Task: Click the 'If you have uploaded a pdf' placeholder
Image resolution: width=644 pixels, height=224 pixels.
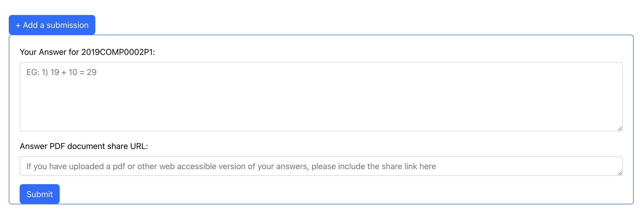Action: click(x=231, y=166)
